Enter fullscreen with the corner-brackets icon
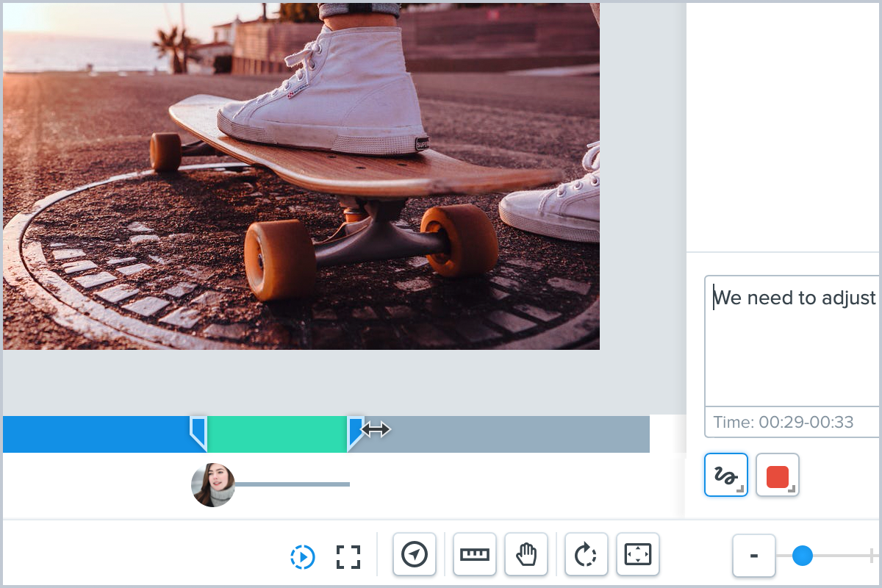This screenshot has height=588, width=882. tap(348, 556)
